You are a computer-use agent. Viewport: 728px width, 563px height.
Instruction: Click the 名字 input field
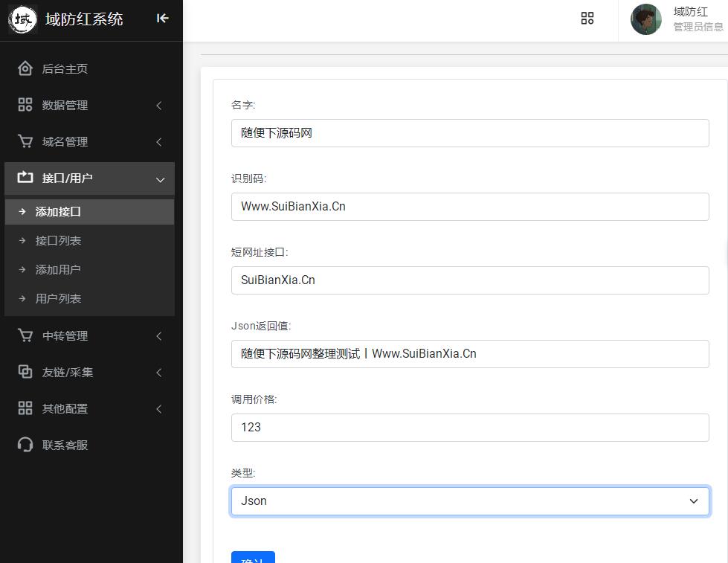coord(469,134)
